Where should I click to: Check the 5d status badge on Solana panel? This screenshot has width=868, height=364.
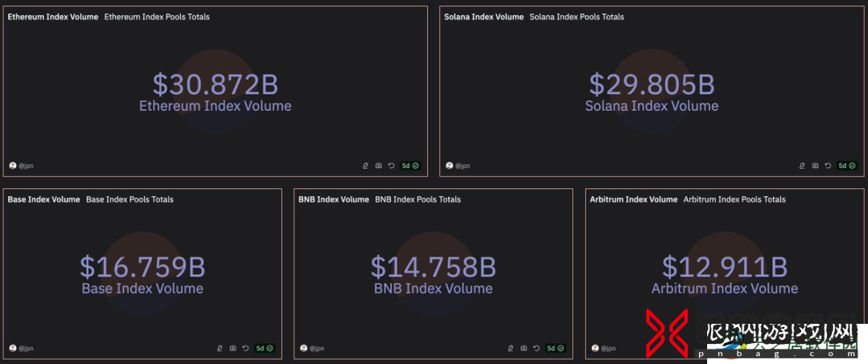click(847, 166)
